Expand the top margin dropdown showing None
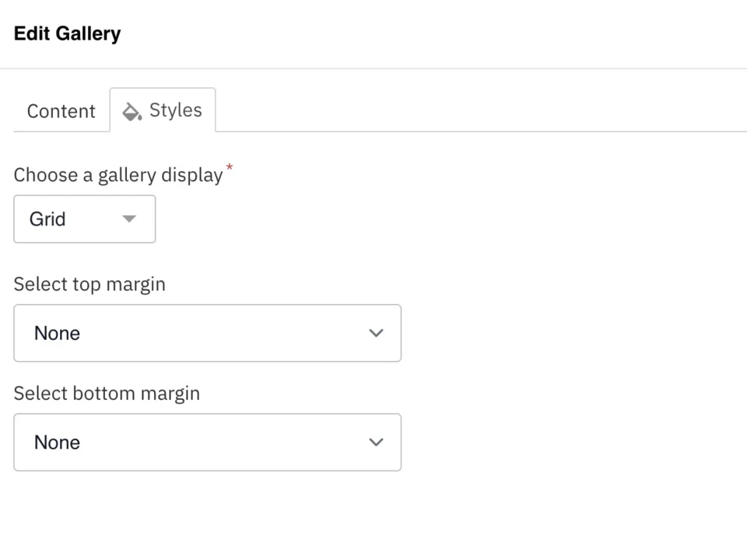This screenshot has width=747, height=560. click(207, 333)
